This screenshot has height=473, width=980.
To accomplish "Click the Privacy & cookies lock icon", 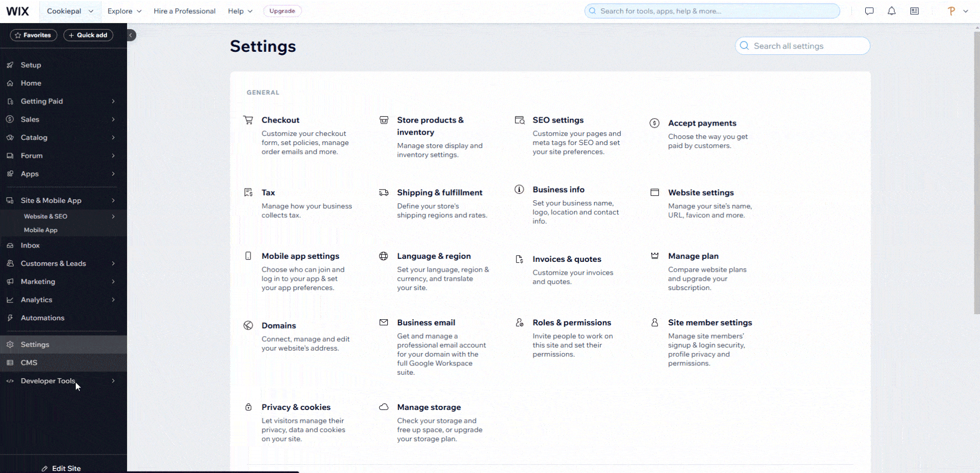I will point(248,407).
